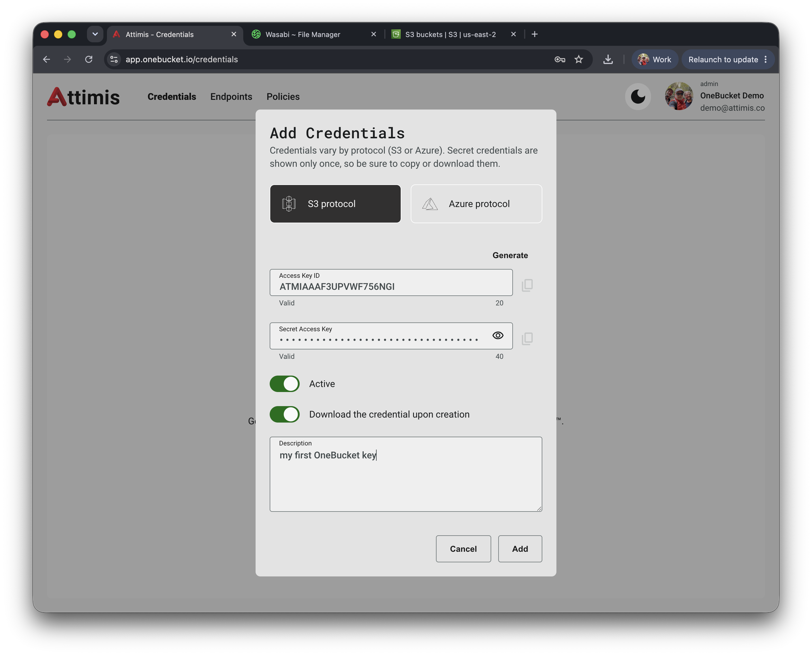This screenshot has width=812, height=656.
Task: Click into the Description text area
Action: [406, 475]
